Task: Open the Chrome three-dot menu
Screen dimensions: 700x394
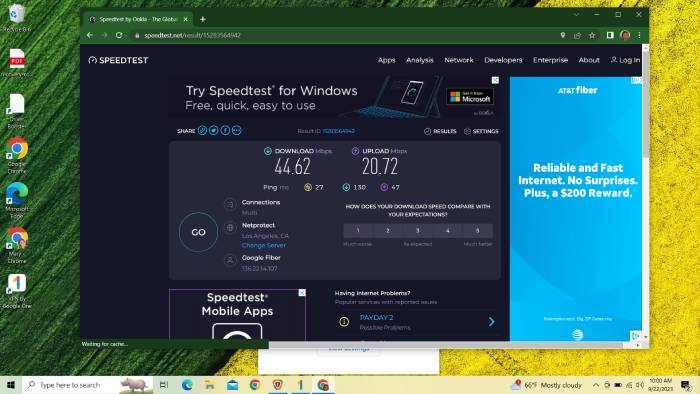Action: pyautogui.click(x=639, y=35)
